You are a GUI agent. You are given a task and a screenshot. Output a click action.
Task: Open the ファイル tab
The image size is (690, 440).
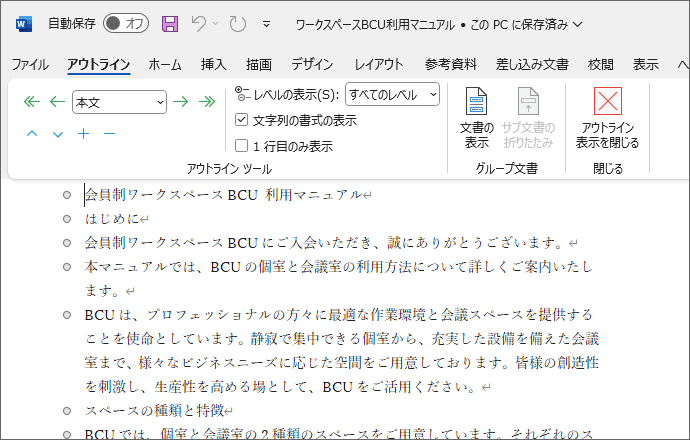pos(30,65)
